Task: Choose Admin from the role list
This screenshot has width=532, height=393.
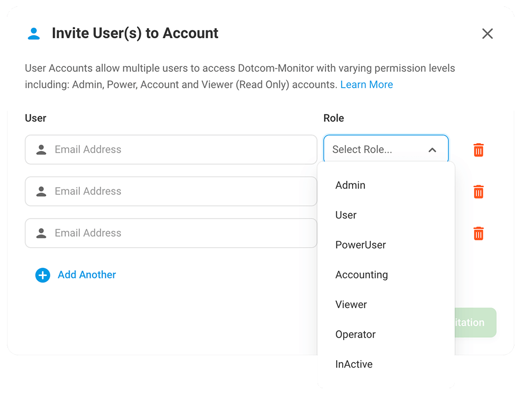Action: (350, 185)
